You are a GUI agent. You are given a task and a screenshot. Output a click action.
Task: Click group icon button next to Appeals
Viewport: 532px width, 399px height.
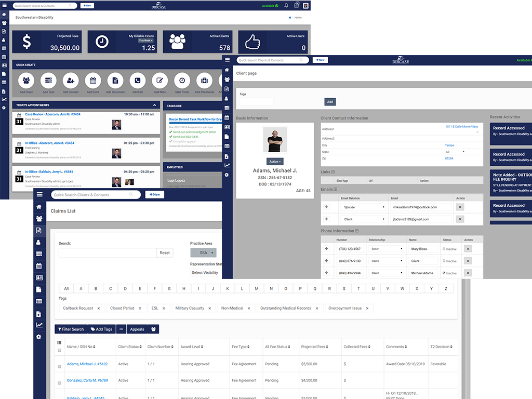(153, 329)
